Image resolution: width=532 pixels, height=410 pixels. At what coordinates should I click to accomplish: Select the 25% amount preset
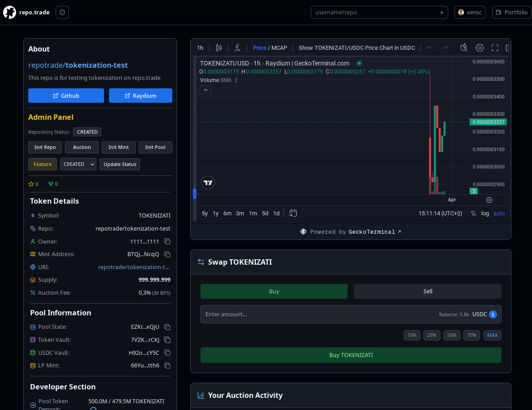tap(432, 336)
